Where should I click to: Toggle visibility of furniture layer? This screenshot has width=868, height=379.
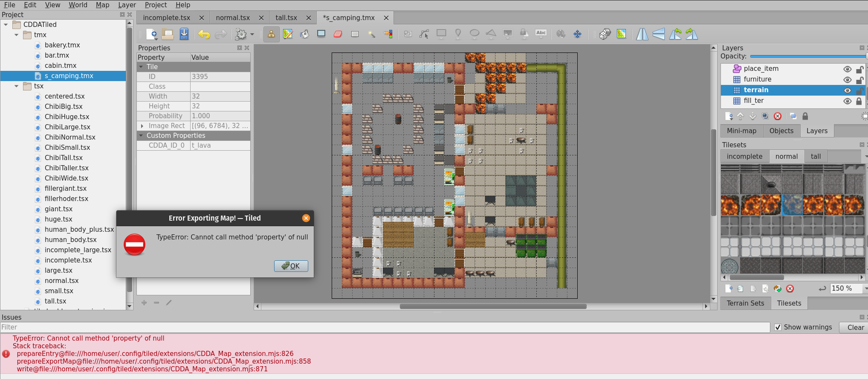tap(847, 80)
